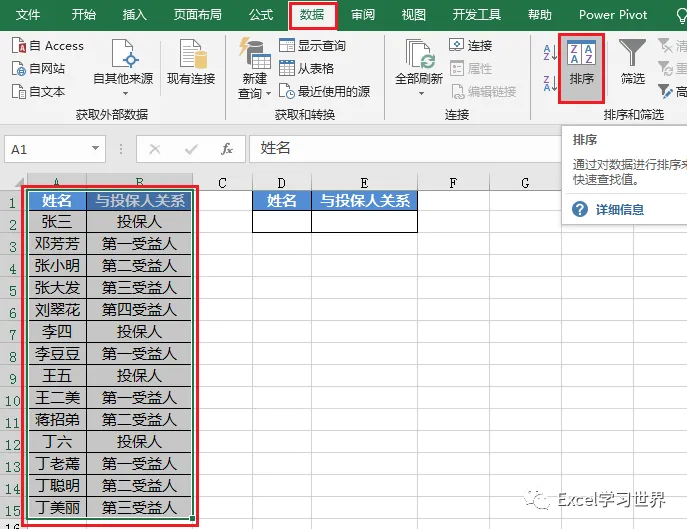687x529 pixels.
Task: Switch to the 开发工具 developer tab
Action: (477, 15)
